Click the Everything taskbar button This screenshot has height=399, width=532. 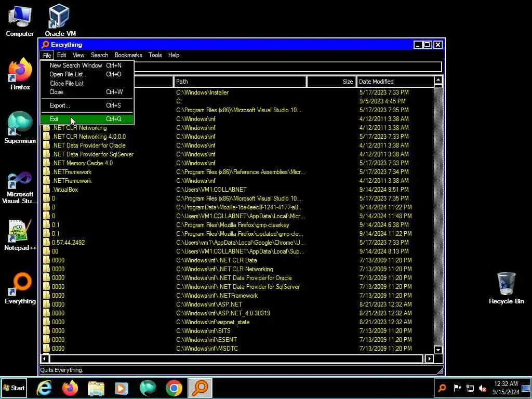200,388
